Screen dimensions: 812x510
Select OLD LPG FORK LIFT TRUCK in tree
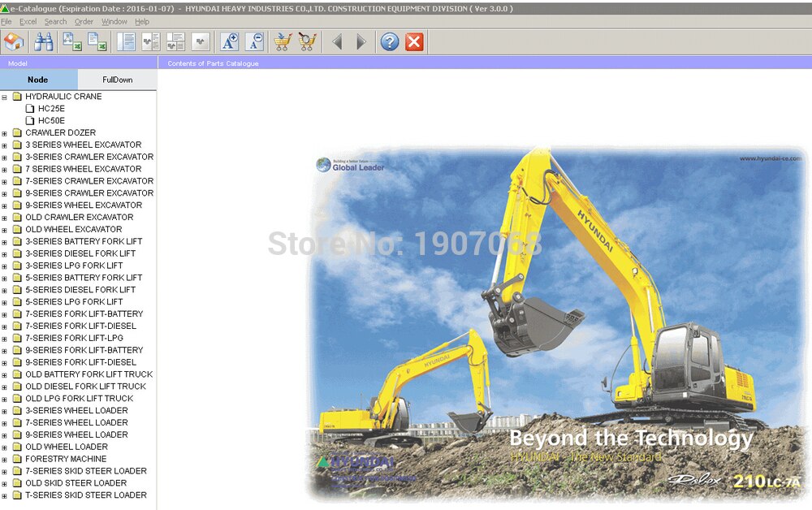(80, 398)
